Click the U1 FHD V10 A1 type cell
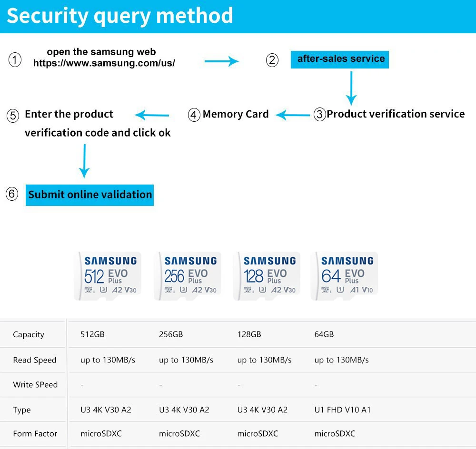This screenshot has width=476, height=449. point(343,410)
